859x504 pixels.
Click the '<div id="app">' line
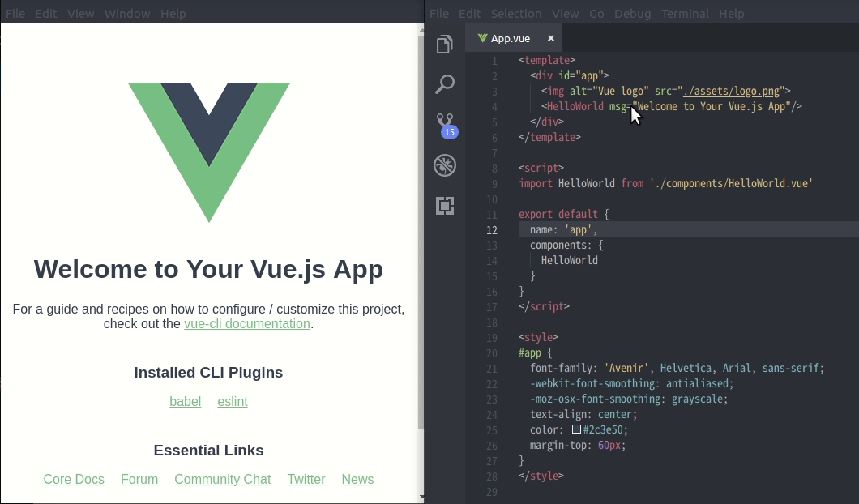pos(569,75)
